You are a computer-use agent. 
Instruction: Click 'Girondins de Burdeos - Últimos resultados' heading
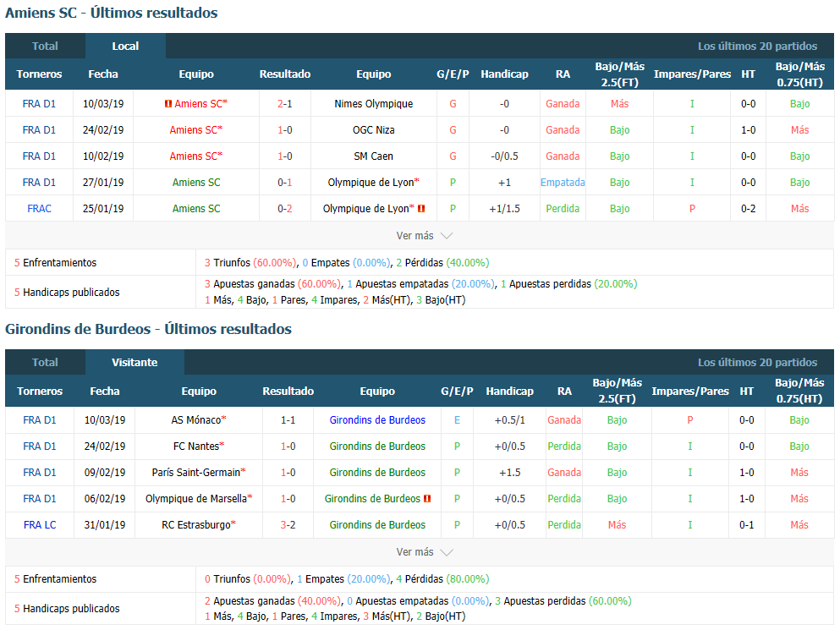point(148,329)
